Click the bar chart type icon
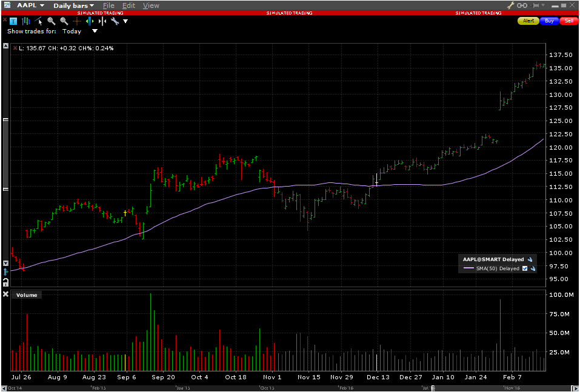 (x=26, y=21)
